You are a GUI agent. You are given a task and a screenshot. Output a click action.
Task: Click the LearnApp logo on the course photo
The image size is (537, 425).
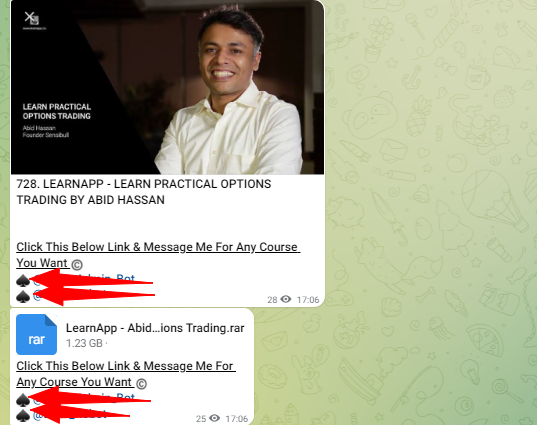click(x=33, y=18)
